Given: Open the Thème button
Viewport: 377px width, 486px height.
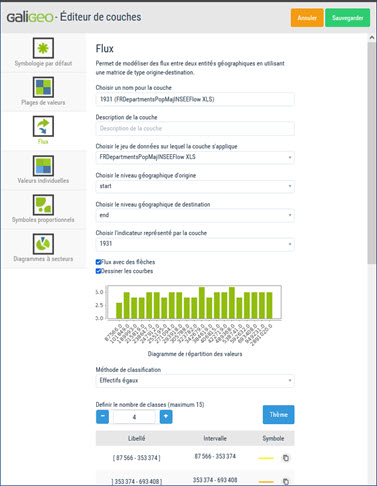Looking at the screenshot, I should (x=279, y=415).
